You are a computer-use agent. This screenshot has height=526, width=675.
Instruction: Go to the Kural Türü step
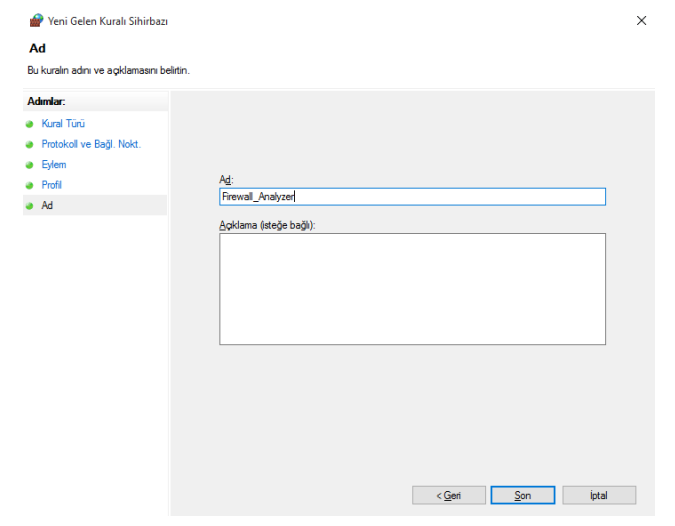[x=63, y=124]
